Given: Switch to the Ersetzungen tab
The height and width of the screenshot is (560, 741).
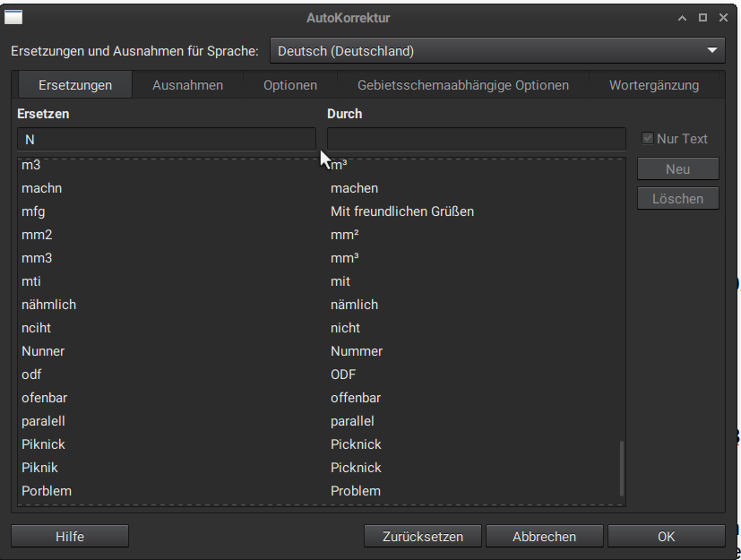Looking at the screenshot, I should pos(75,85).
